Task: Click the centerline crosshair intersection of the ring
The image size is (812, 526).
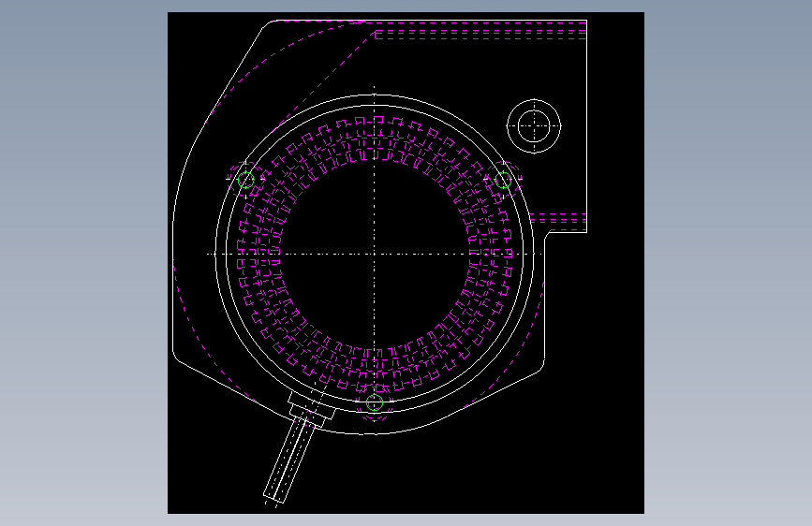Action: pos(375,254)
